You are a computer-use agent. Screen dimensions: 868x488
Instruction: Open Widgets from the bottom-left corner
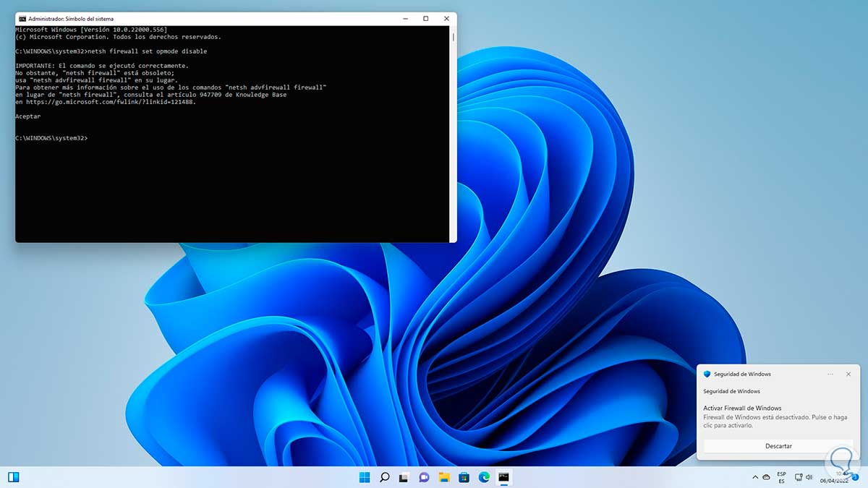click(13, 477)
